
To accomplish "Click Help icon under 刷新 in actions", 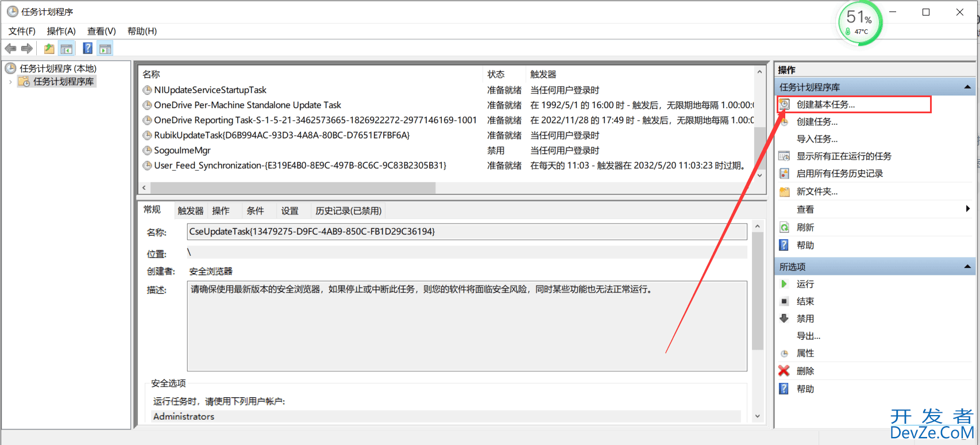I will point(784,245).
